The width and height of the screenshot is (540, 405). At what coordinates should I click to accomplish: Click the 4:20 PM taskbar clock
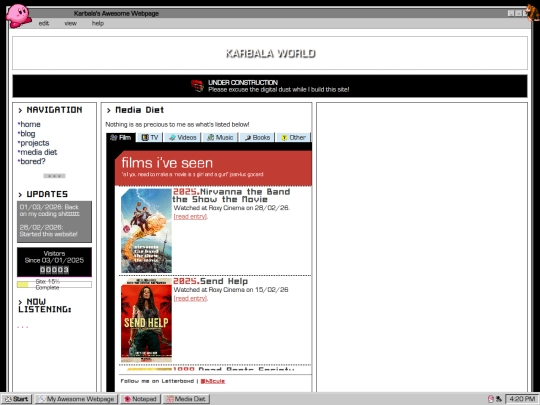(x=522, y=399)
